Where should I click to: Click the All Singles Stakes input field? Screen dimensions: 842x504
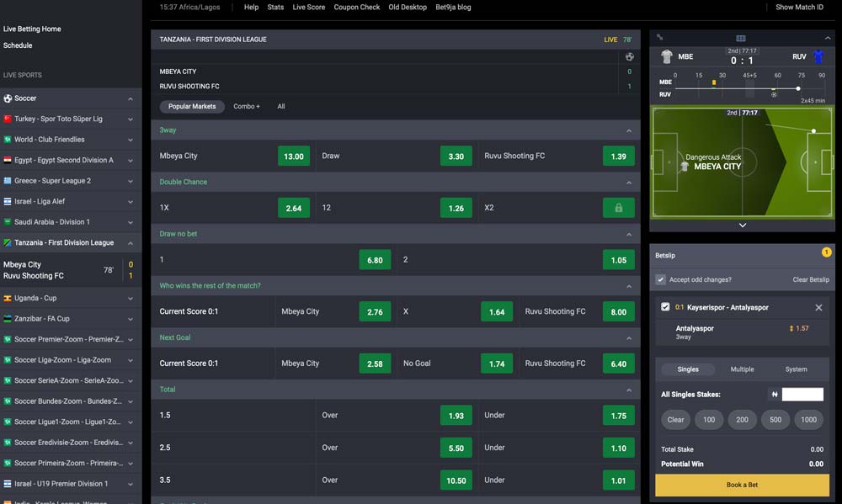tap(802, 395)
